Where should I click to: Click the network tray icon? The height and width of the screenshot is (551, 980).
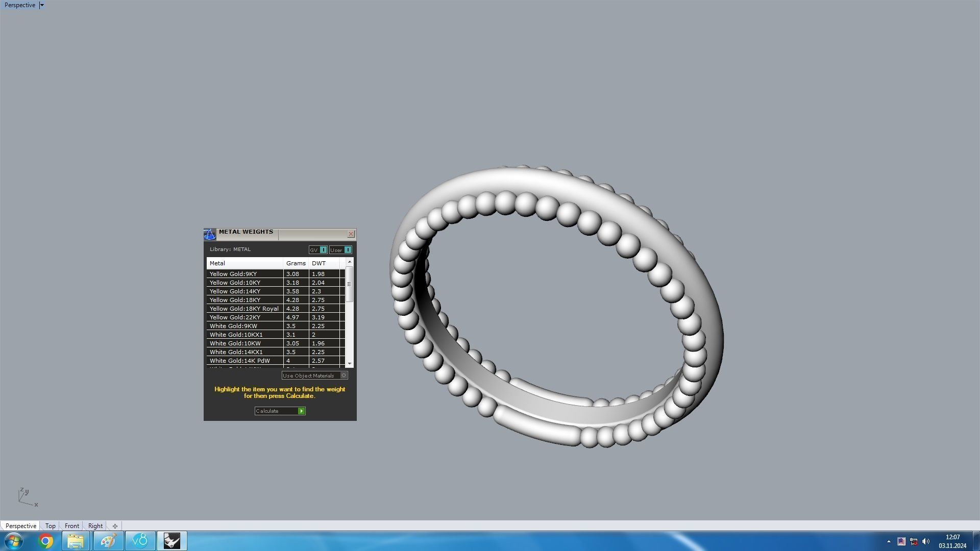tap(914, 541)
